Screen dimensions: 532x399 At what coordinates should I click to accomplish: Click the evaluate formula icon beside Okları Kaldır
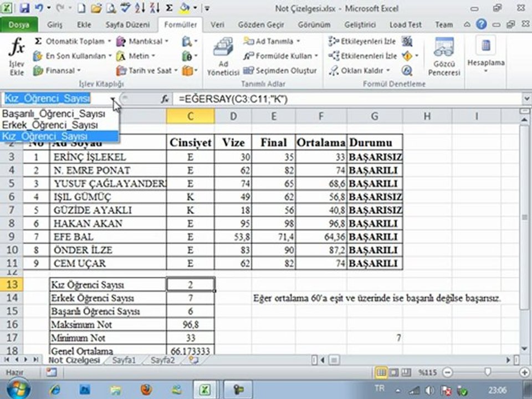407,70
